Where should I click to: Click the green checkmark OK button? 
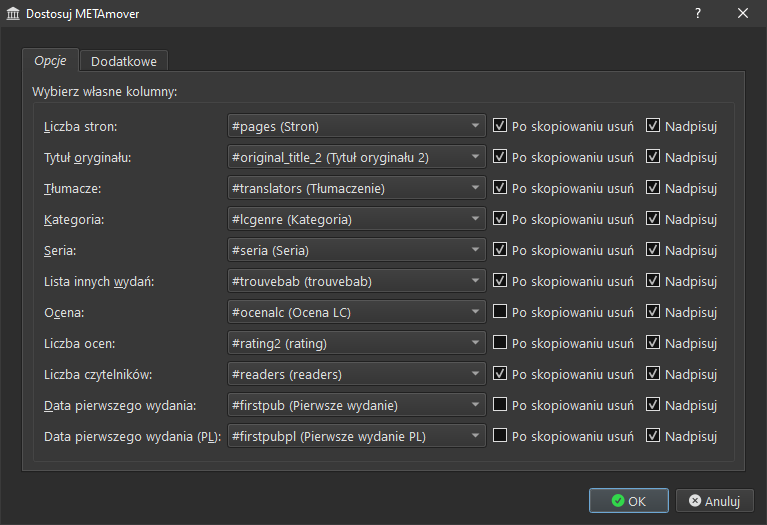coord(628,500)
